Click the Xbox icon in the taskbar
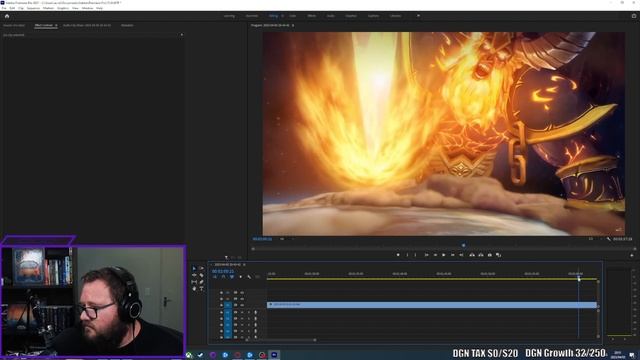Viewport: 640px width, 360px height. [189, 355]
